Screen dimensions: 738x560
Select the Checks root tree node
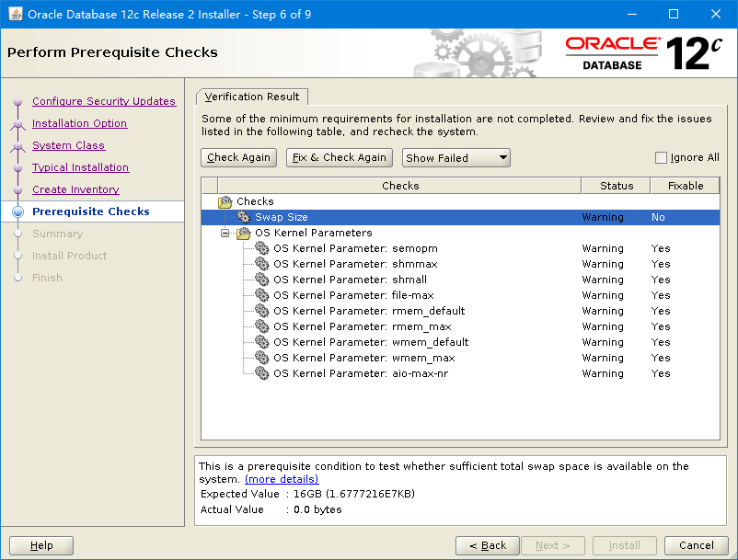coord(255,201)
